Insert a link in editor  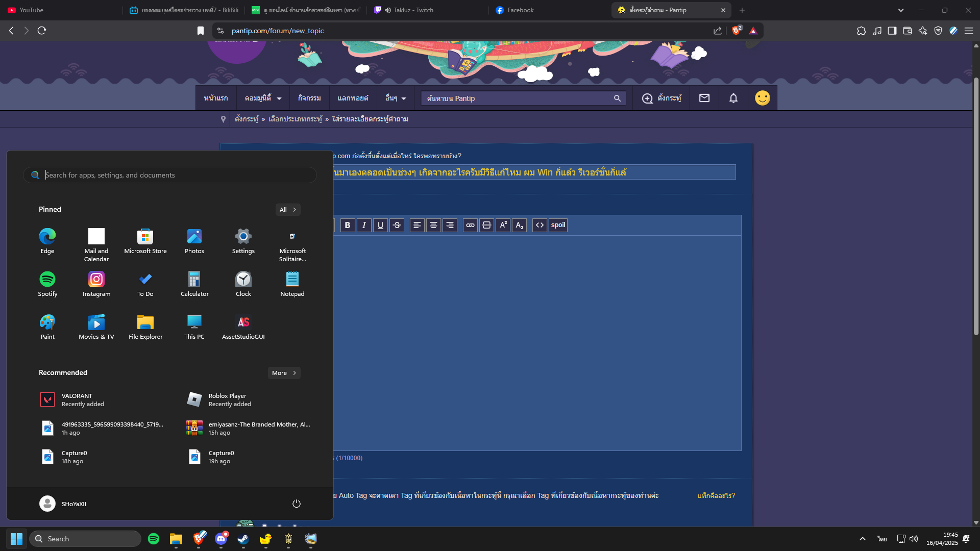point(470,225)
